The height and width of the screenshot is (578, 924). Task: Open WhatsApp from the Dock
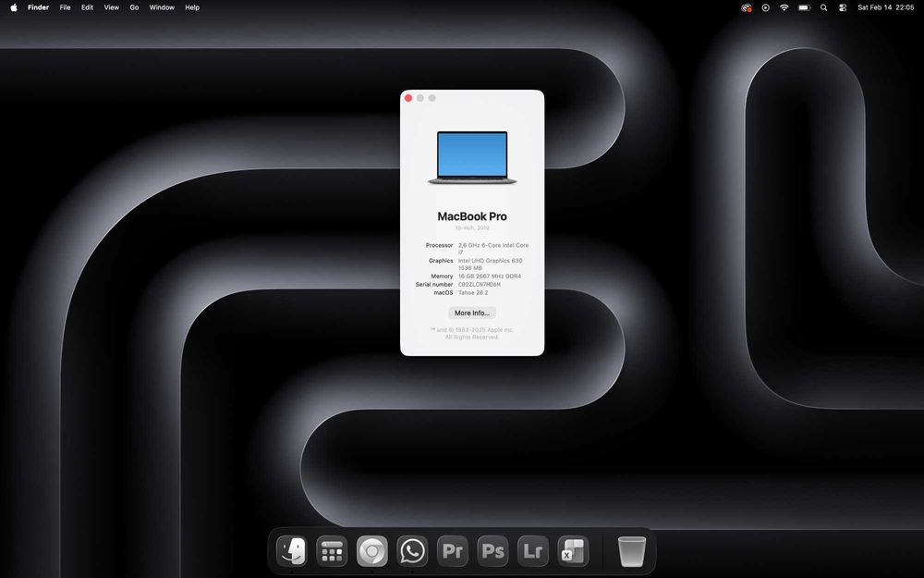[412, 551]
